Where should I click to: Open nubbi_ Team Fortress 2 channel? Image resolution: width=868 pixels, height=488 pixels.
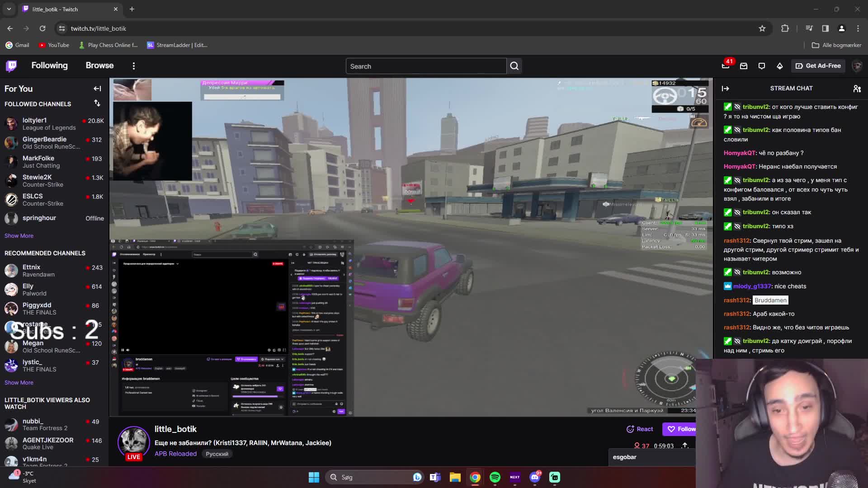pyautogui.click(x=54, y=424)
